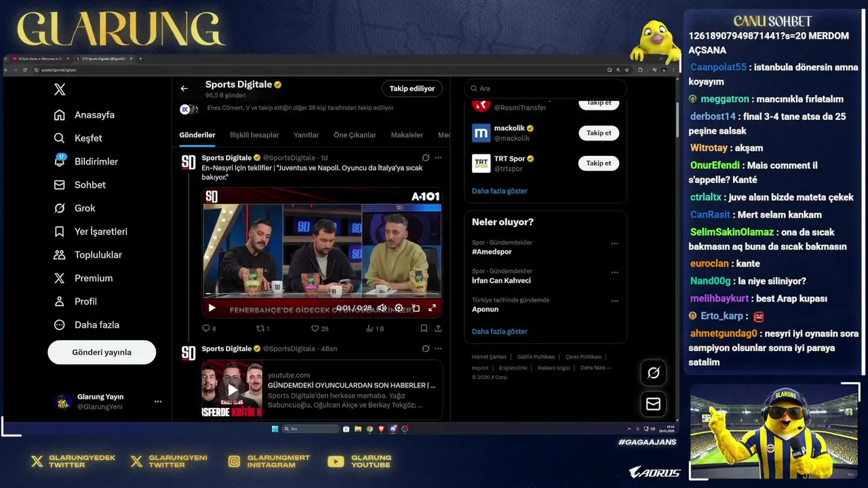868x488 pixels.
Task: Open Grok actions on the En-Nesyri post
Action: [425, 157]
